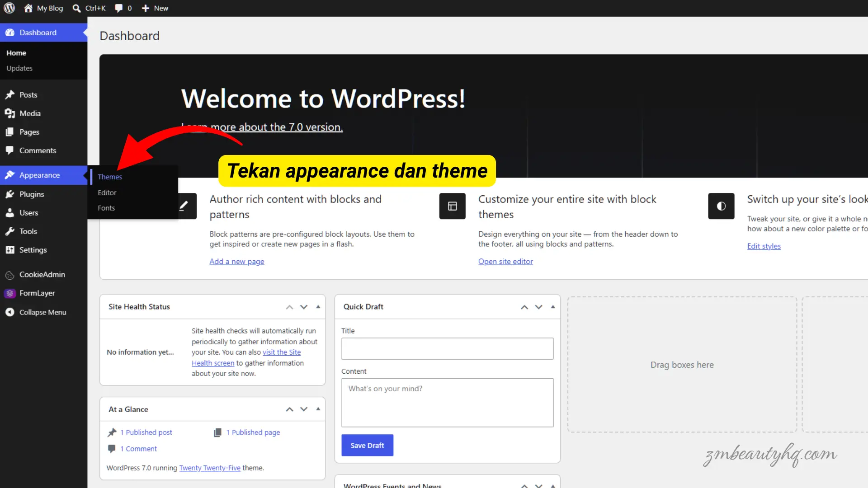This screenshot has height=488, width=868.
Task: Click the My Blog site name
Action: (x=50, y=8)
